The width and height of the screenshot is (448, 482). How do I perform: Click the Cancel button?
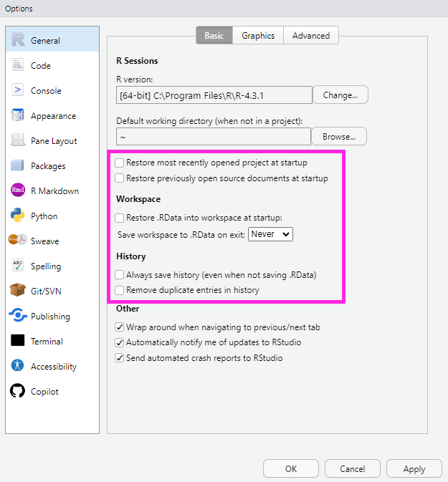[353, 469]
